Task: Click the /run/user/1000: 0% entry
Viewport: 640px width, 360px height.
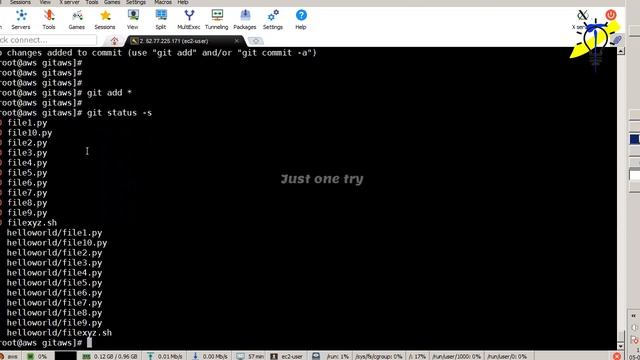Action: [457, 356]
